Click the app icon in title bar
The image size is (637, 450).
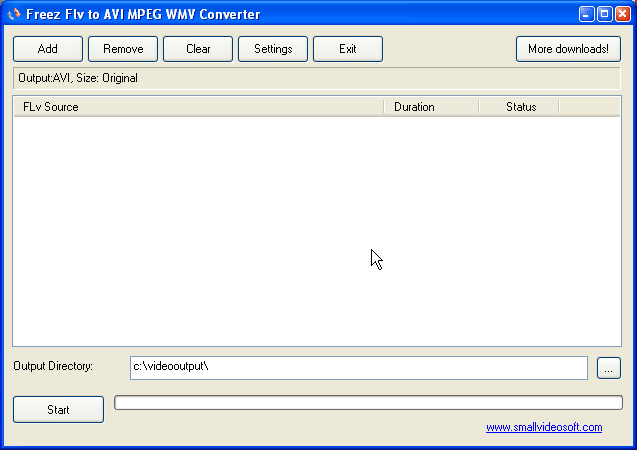point(13,14)
